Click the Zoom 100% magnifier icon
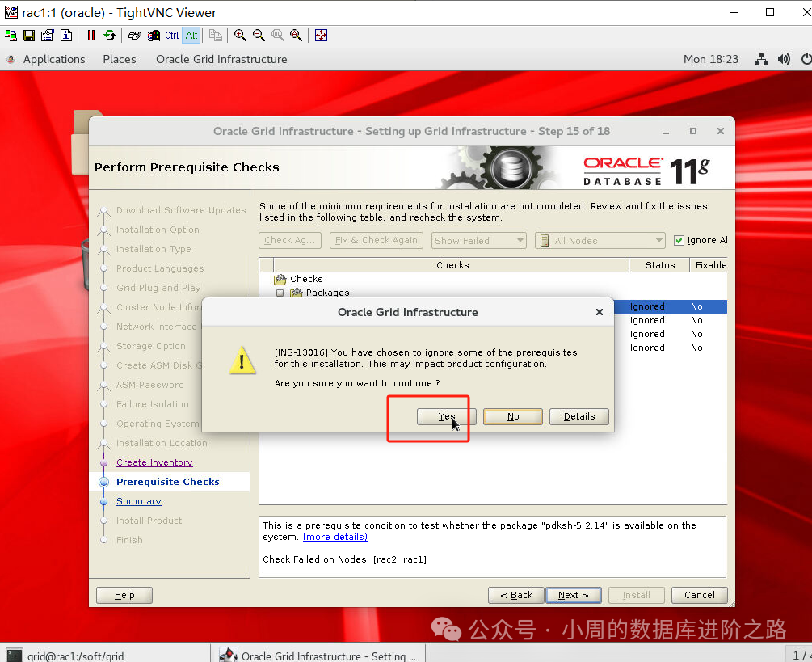The width and height of the screenshot is (812, 662). coord(278,36)
